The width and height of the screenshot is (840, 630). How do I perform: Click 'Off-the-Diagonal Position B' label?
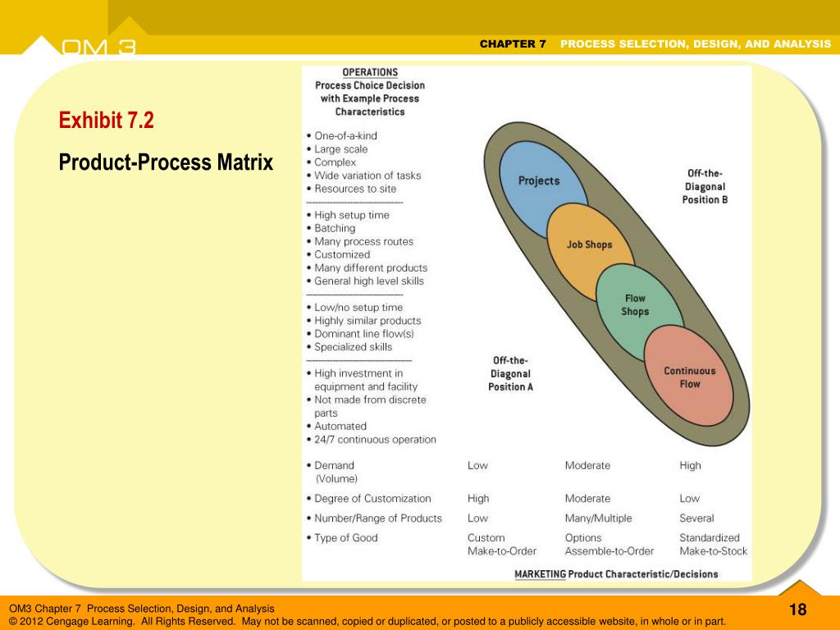pos(705,186)
